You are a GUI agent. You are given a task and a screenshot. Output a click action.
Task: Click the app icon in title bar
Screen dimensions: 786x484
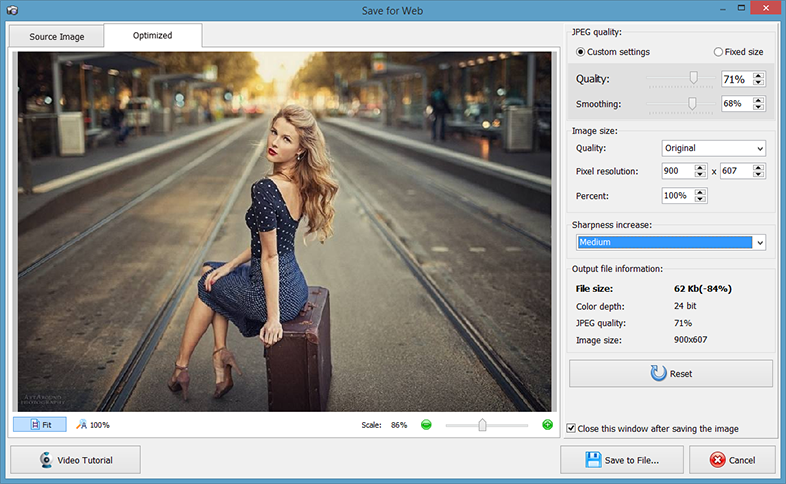(13, 10)
